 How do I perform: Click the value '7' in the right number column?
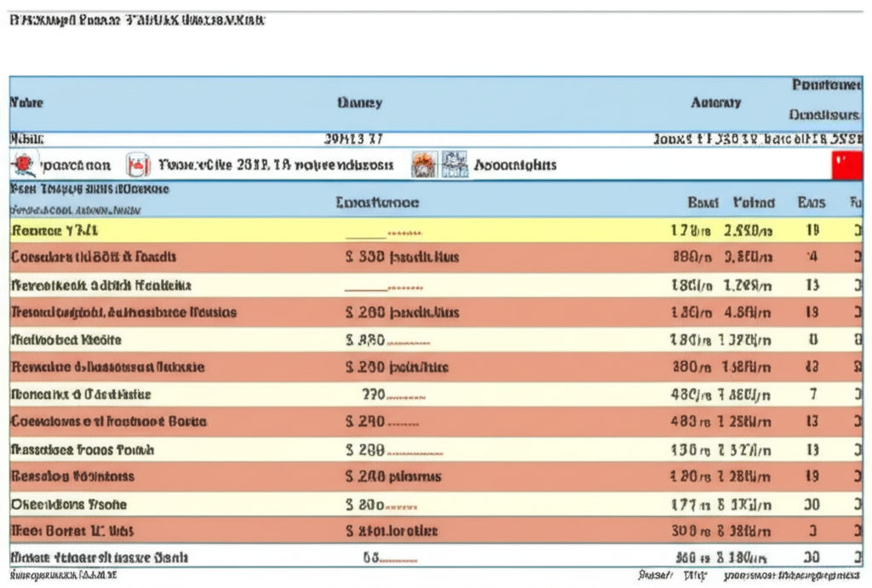click(813, 394)
